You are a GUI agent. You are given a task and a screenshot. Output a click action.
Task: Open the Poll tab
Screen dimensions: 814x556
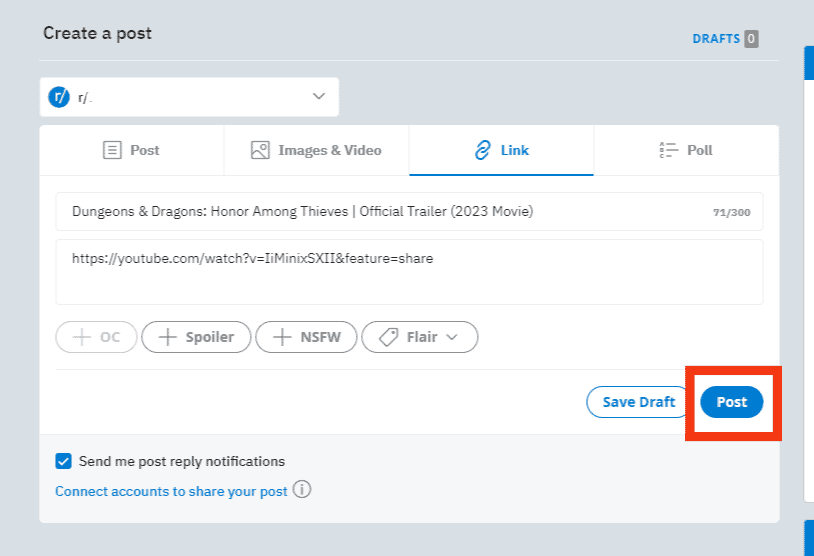686,150
